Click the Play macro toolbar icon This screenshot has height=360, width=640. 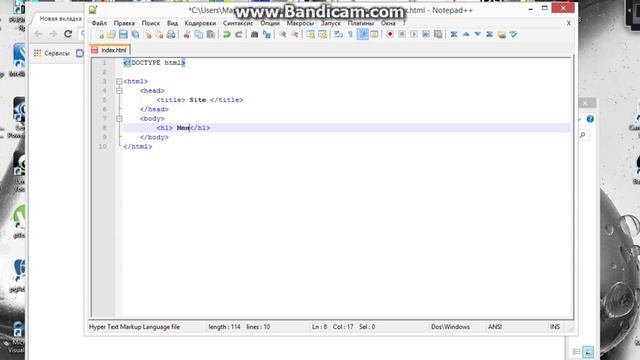point(413,35)
